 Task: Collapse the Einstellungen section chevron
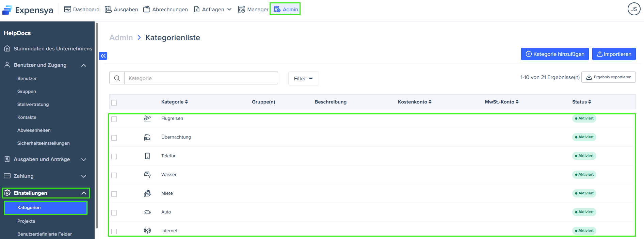tap(84, 193)
